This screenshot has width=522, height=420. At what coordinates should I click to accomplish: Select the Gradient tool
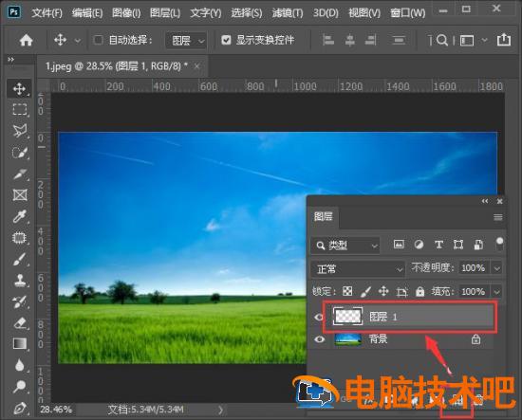(x=19, y=344)
